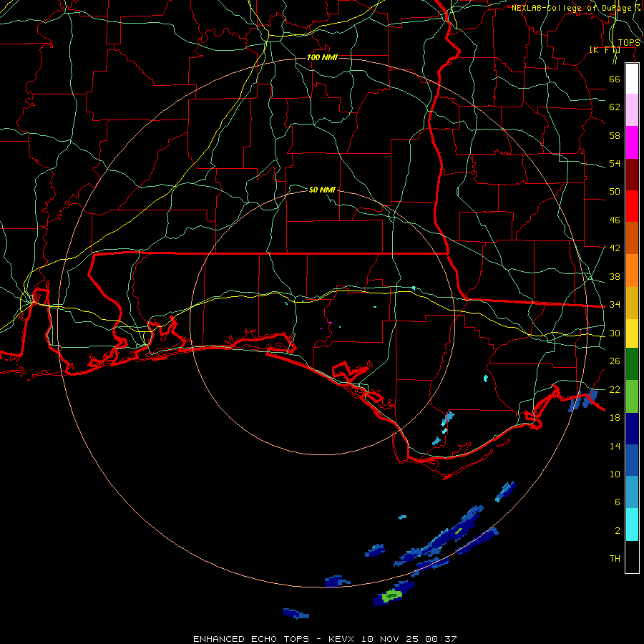Click the green echo top core offshore
Viewport: 644px width, 644px height.
click(x=392, y=595)
